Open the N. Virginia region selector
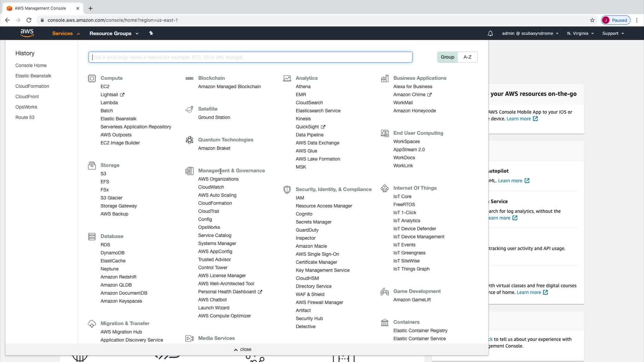Viewport: 644px width, 362px height. [580, 33]
